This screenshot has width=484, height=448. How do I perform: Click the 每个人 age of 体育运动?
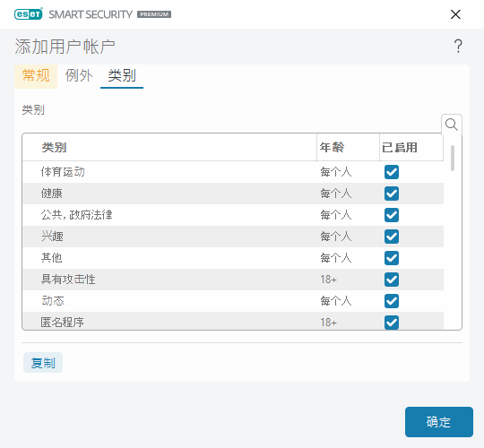(336, 172)
